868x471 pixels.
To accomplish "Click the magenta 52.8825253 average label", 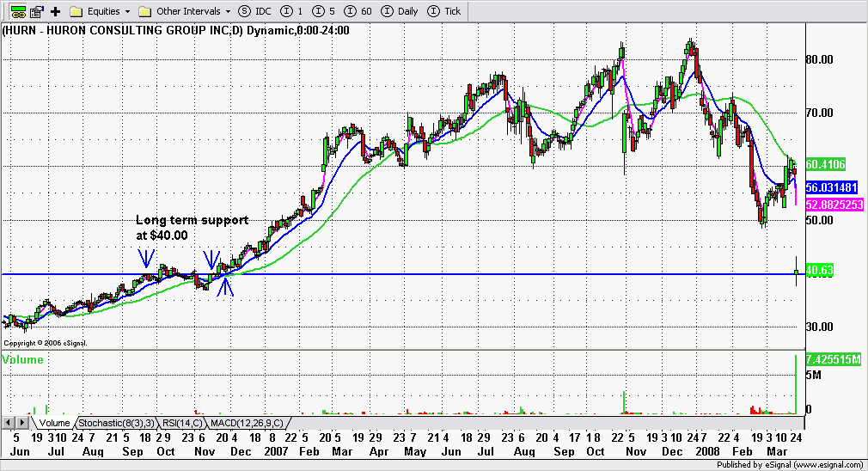I will (834, 205).
